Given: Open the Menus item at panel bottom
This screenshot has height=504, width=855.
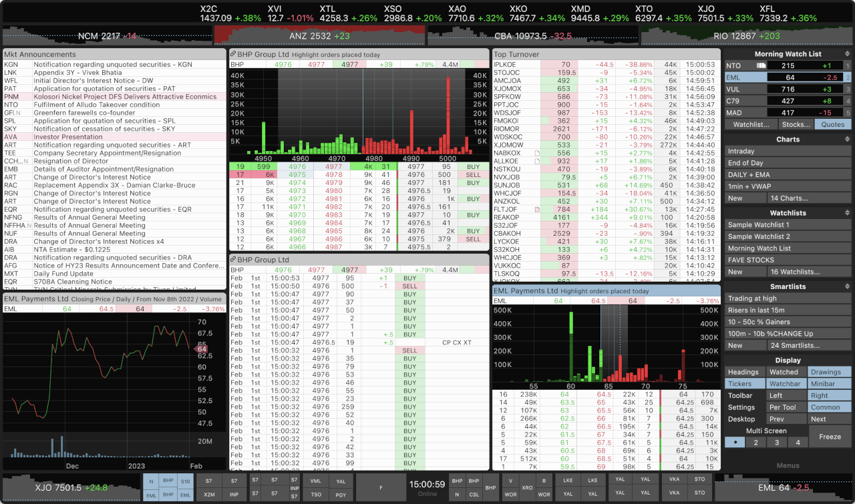Looking at the screenshot, I should click(x=788, y=465).
